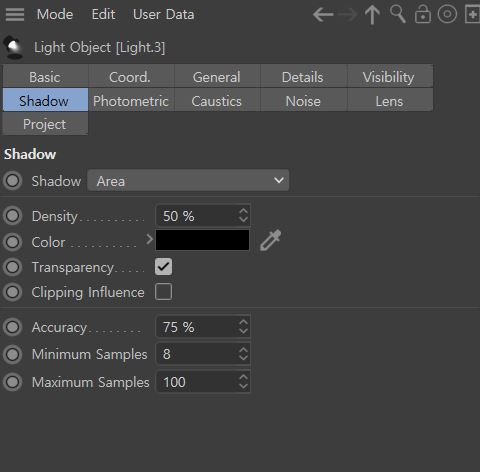Select the Caustics tab
The height and width of the screenshot is (472, 480).
click(217, 101)
